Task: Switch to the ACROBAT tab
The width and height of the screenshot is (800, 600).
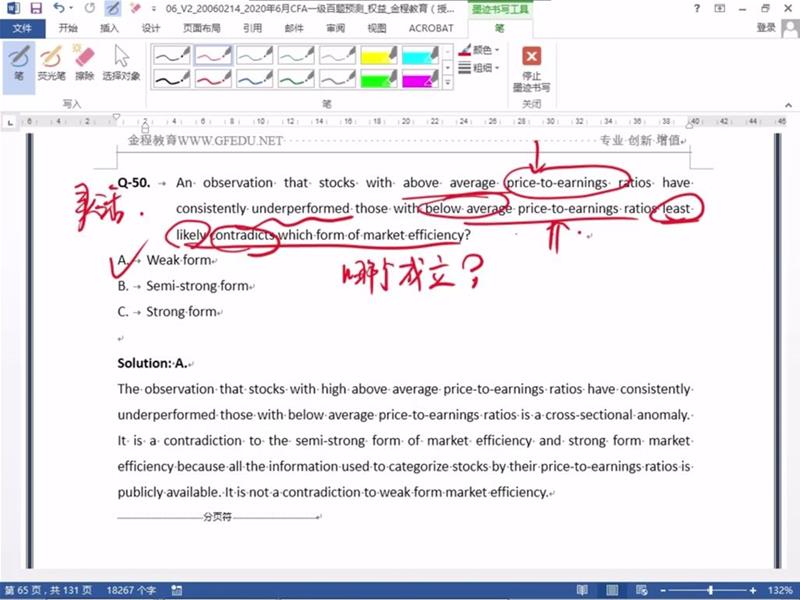Action: 431,29
